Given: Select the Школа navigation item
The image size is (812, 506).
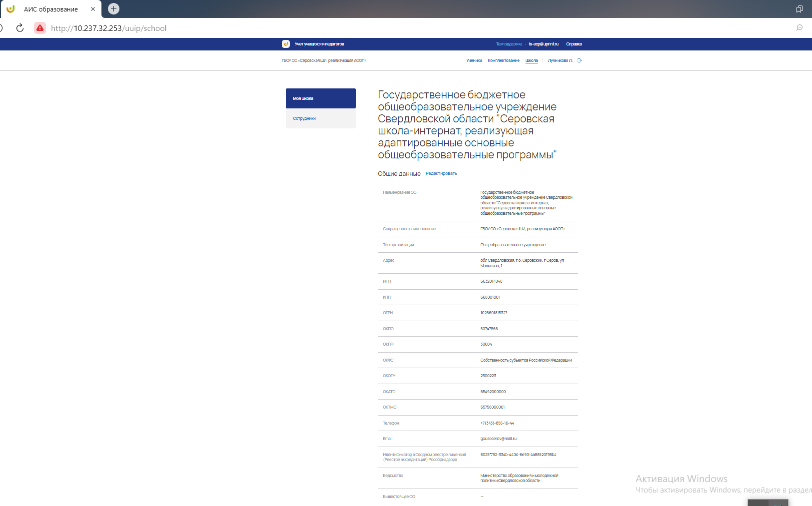Looking at the screenshot, I should click(531, 60).
